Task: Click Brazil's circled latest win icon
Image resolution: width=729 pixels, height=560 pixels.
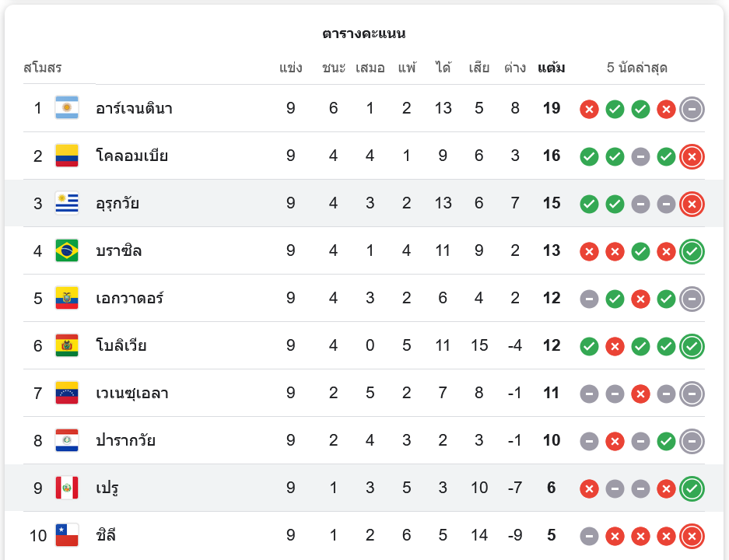Action: pos(692,251)
